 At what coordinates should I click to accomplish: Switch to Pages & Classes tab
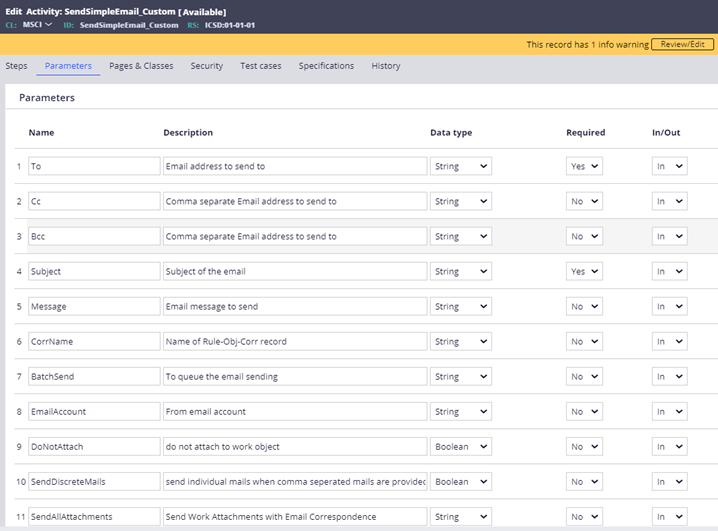pos(141,66)
